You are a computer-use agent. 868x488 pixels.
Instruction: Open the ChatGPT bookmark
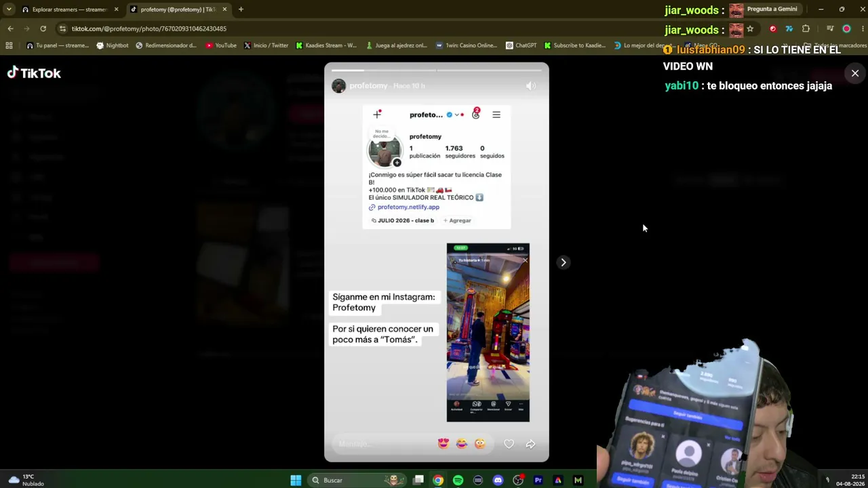[521, 45]
